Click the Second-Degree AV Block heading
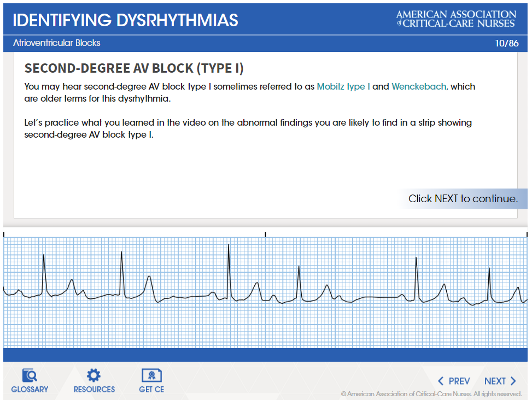The width and height of the screenshot is (532, 400). tap(134, 68)
